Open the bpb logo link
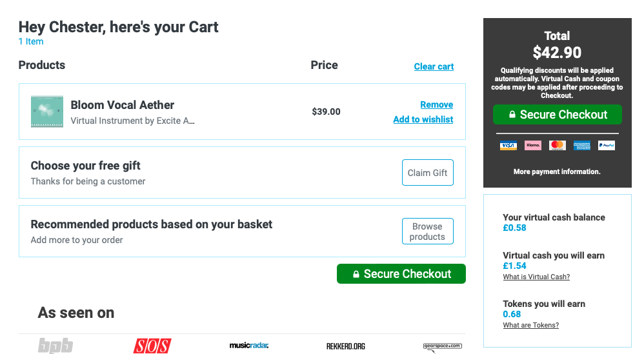 pyautogui.click(x=55, y=346)
